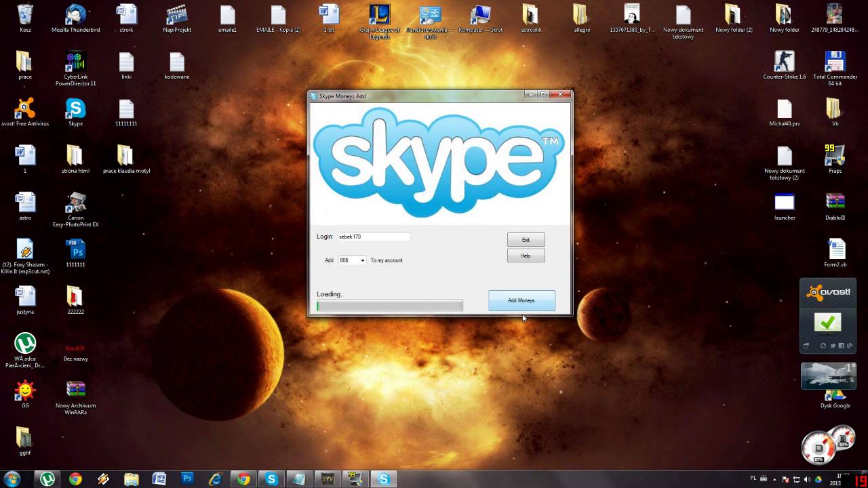Select the launcher desktop icon

point(785,206)
